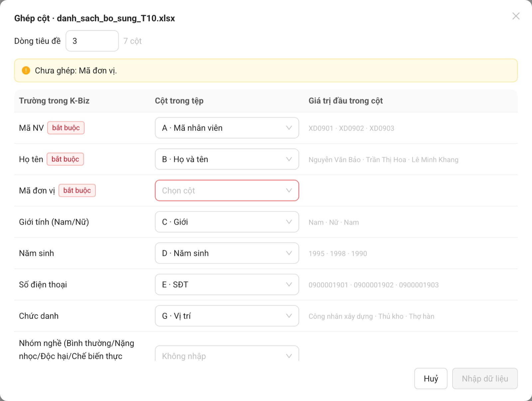
Task: Open the Nhóm nghề Không nhập dropdown
Action: [x=227, y=353]
